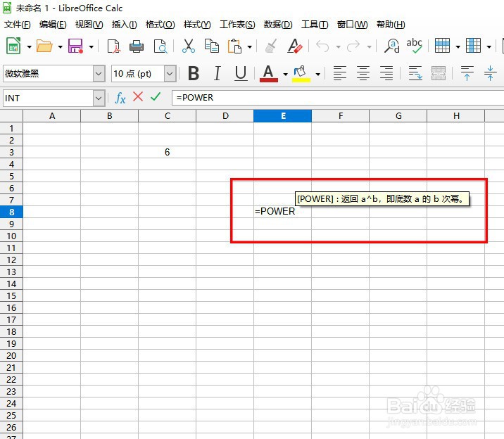504x439 pixels.
Task: Click the New Spreadsheet icon
Action: tap(14, 46)
